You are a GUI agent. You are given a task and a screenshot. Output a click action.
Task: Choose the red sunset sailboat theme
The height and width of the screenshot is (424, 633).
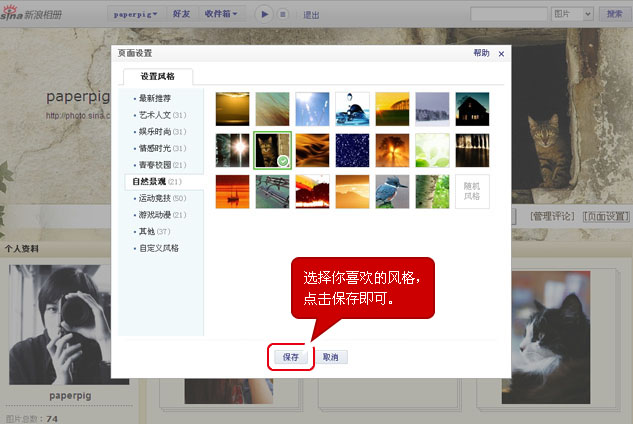tap(232, 191)
